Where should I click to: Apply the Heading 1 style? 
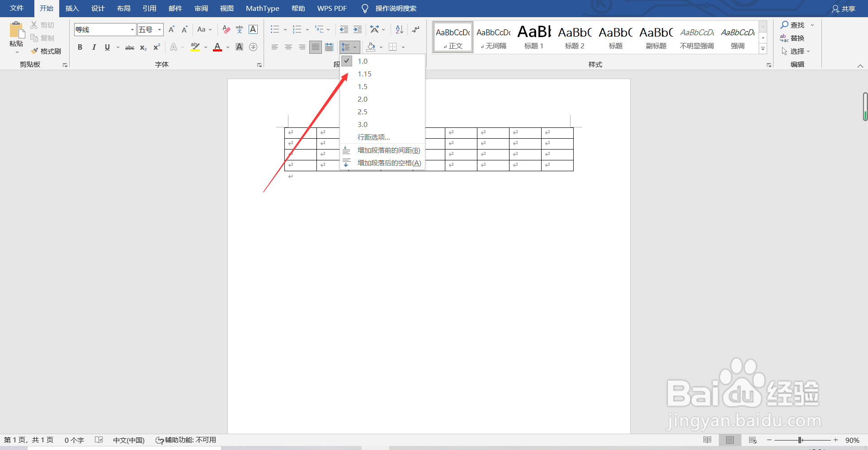[x=534, y=37]
